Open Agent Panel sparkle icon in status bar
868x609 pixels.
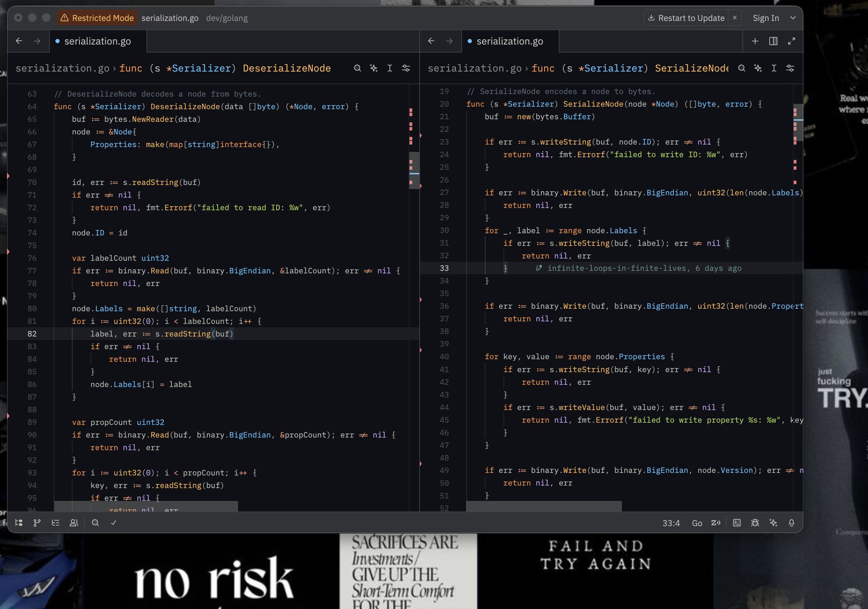tap(773, 522)
